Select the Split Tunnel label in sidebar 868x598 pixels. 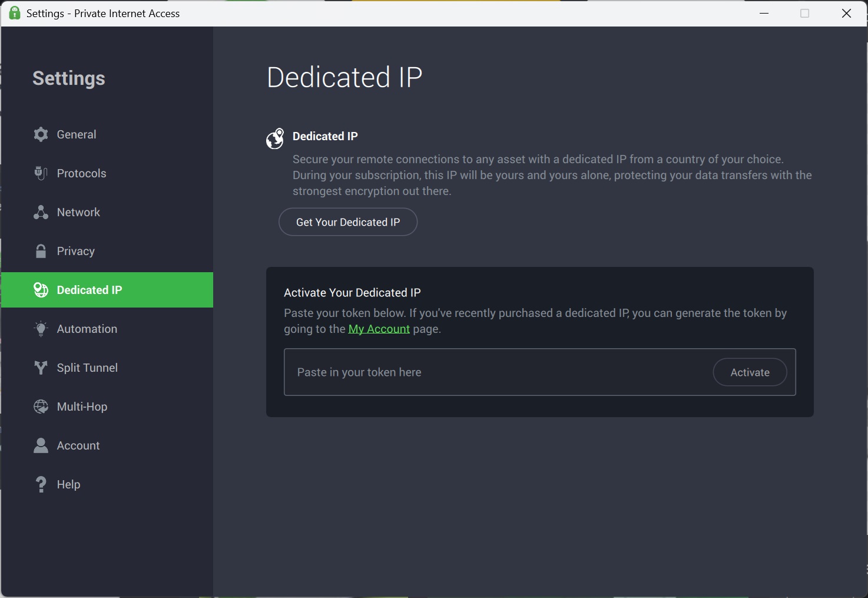point(87,368)
